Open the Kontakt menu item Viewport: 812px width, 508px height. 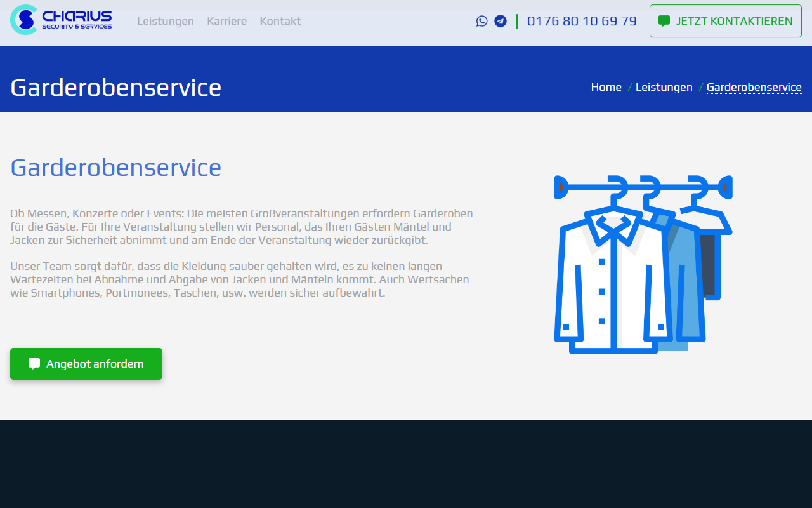[280, 21]
